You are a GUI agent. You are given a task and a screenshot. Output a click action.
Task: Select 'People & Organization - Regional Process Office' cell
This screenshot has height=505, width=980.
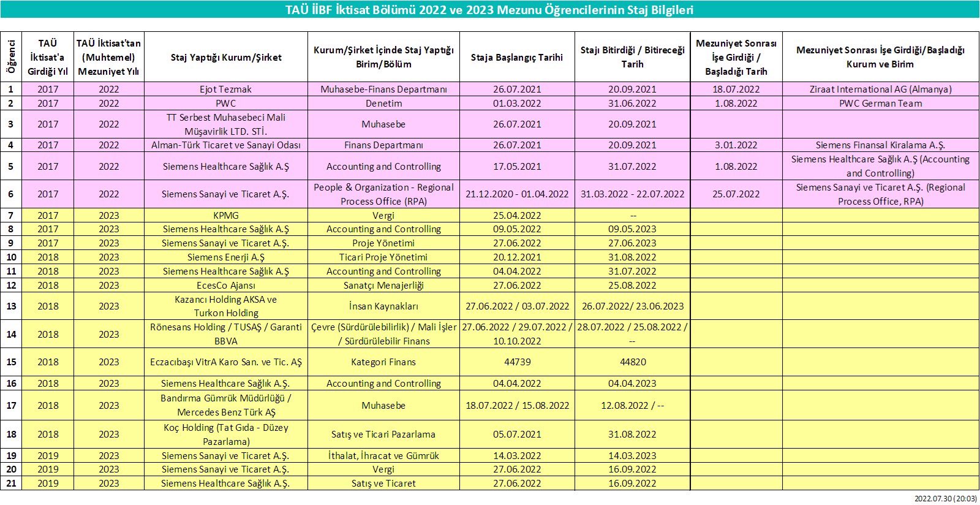tap(383, 194)
